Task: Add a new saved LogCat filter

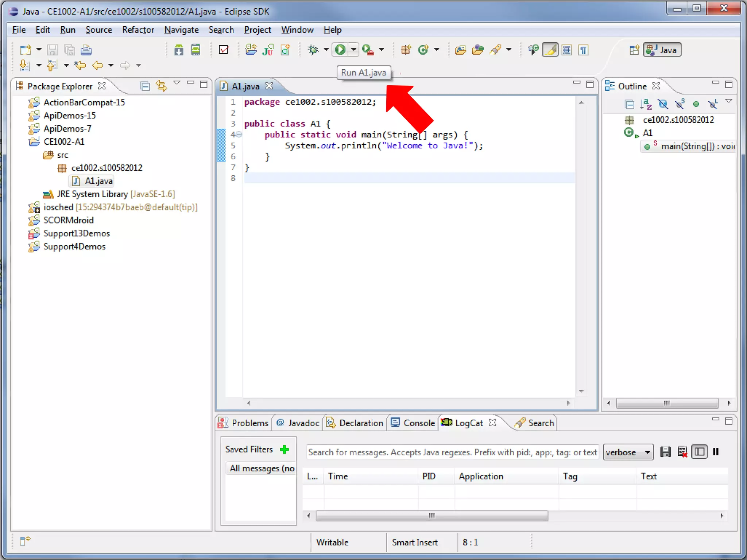Action: [285, 450]
